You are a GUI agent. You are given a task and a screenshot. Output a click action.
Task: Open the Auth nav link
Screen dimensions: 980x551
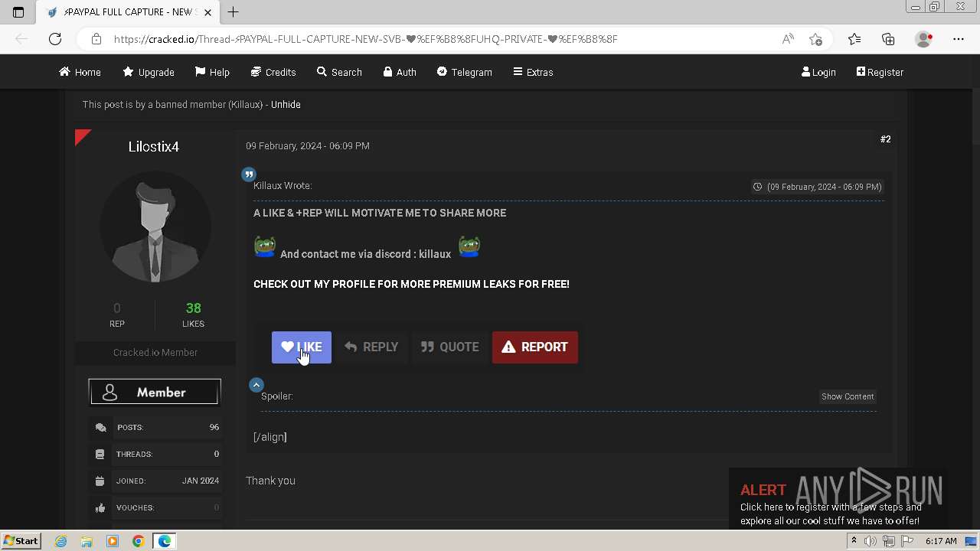(400, 72)
